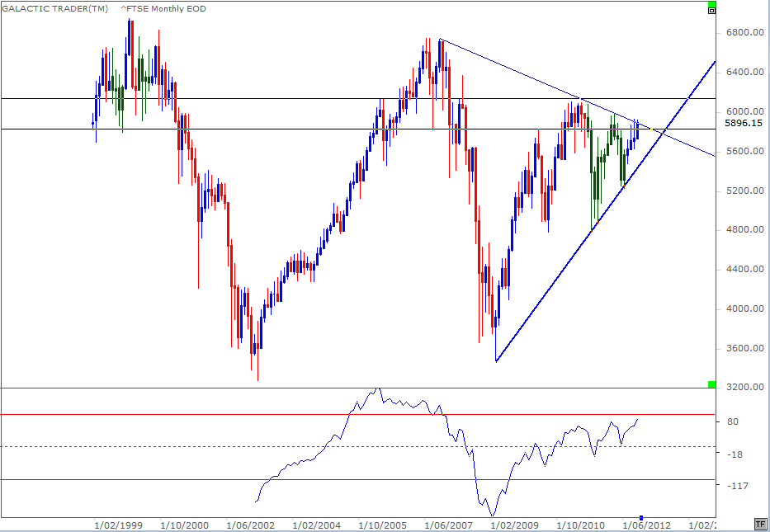Click the small maximize pane icon
The height and width of the screenshot is (532, 770).
711,10
